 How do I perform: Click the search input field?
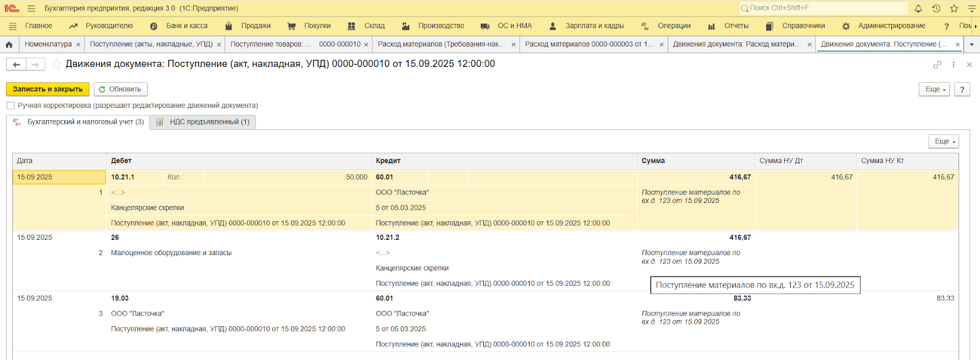pyautogui.click(x=824, y=9)
